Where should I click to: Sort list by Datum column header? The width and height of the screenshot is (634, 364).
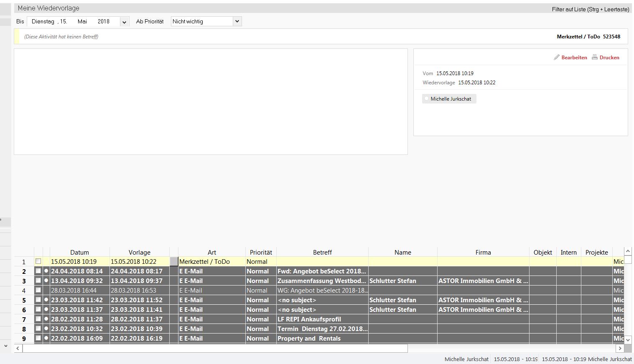(79, 252)
